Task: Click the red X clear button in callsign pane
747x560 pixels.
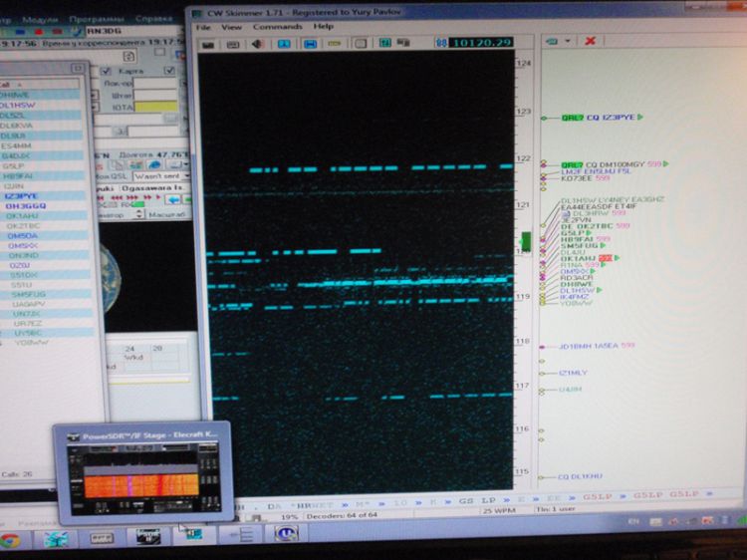Action: tap(591, 41)
